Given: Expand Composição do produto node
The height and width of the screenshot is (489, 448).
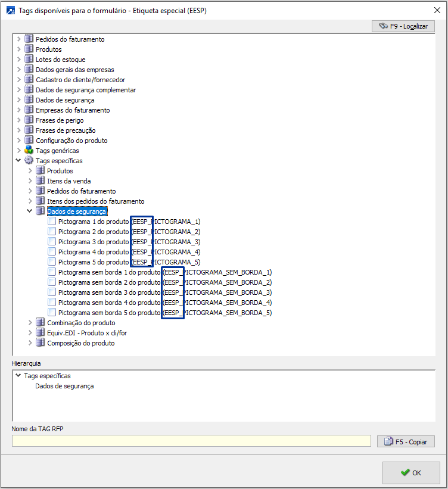Looking at the screenshot, I should pyautogui.click(x=30, y=343).
